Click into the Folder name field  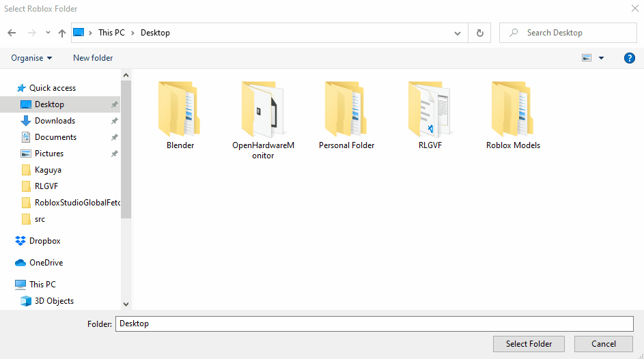374,324
